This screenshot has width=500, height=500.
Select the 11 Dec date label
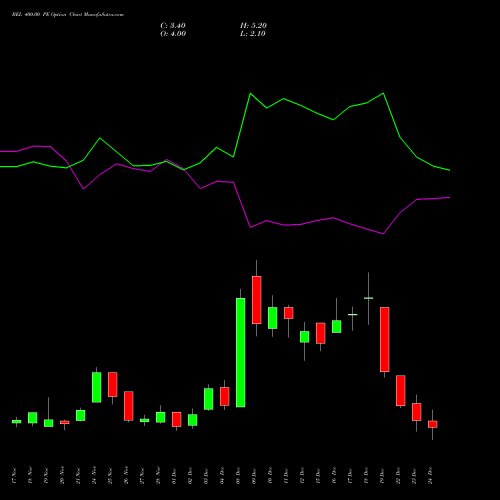[286, 476]
